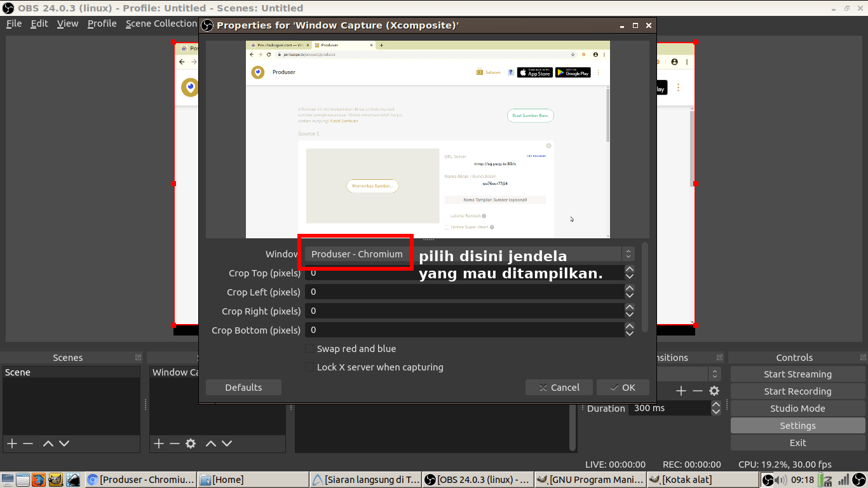Remove scene with minus icon in Scenes
868x488 pixels.
[x=28, y=444]
